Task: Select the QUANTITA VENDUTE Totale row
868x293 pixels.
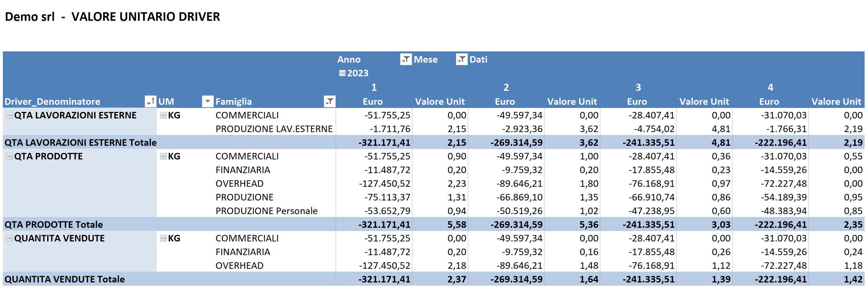Action: 434,279
